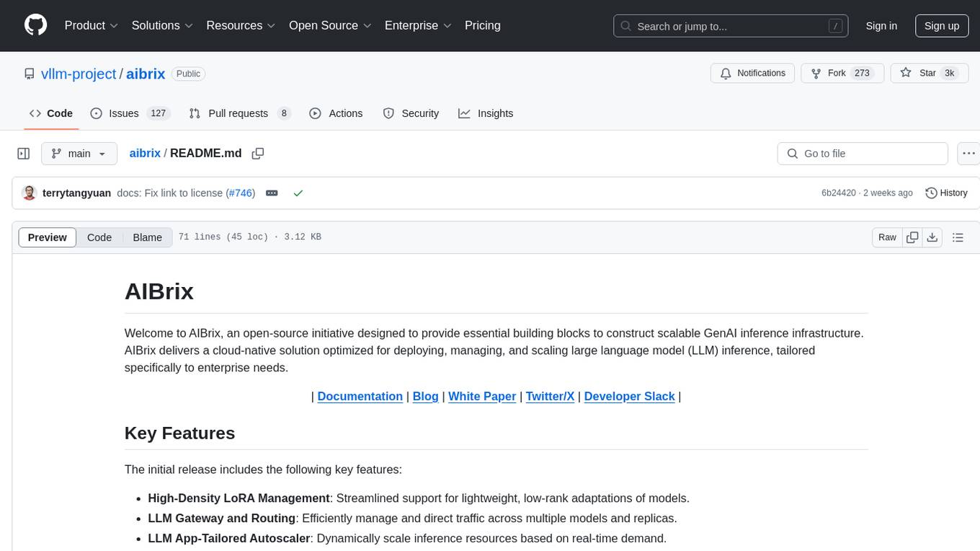This screenshot has height=551, width=980.
Task: Expand the file tree side panel
Action: (x=24, y=154)
